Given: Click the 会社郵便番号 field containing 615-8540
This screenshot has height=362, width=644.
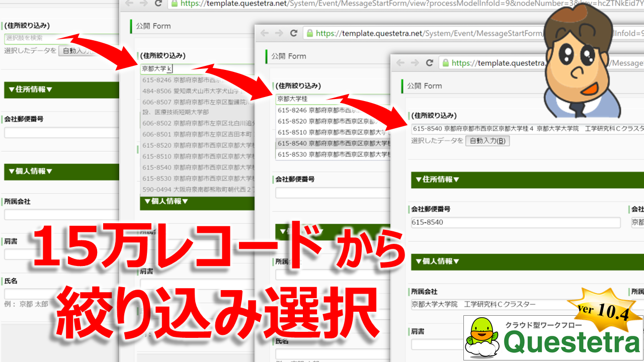Looking at the screenshot, I should pos(516,222).
